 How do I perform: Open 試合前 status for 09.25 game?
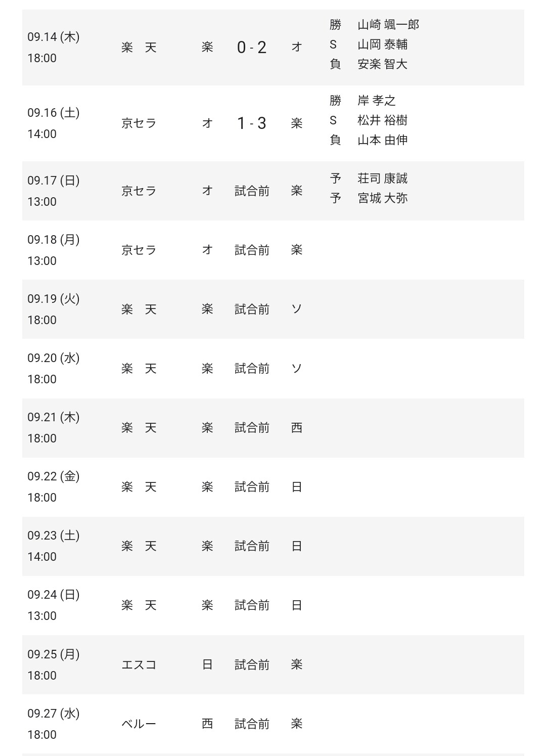tap(252, 664)
